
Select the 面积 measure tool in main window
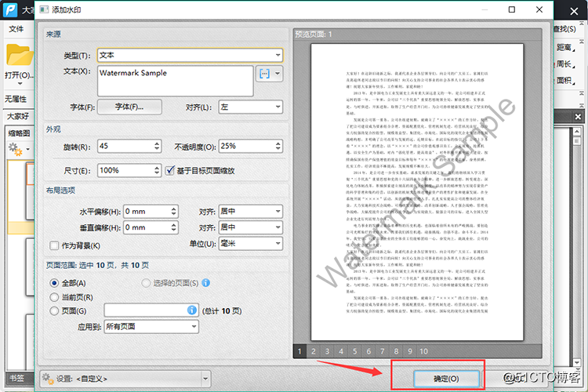click(564, 80)
